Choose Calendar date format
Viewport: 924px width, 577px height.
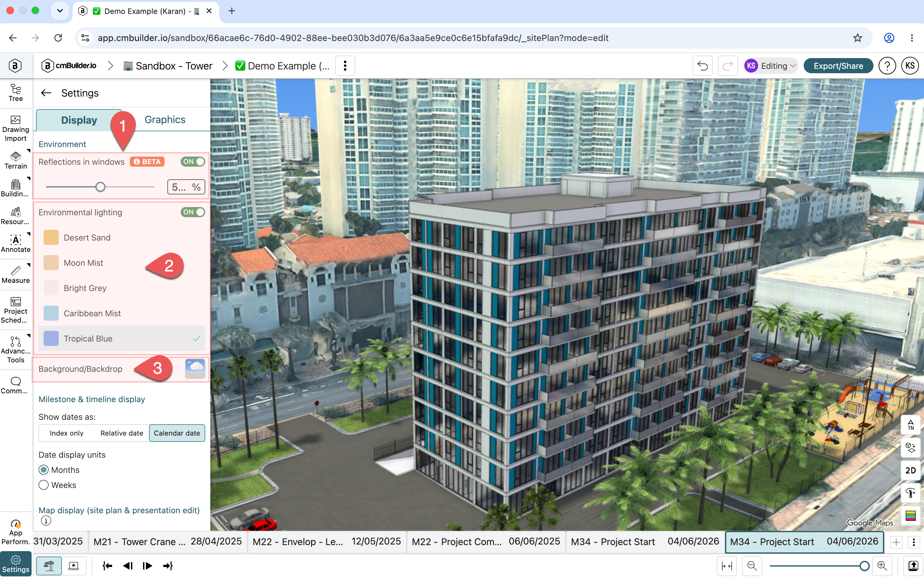pos(177,433)
